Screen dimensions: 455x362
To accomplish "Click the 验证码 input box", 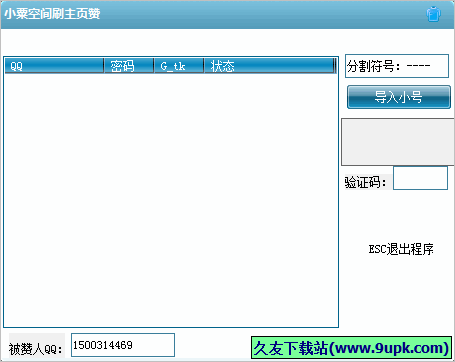I will 420,178.
